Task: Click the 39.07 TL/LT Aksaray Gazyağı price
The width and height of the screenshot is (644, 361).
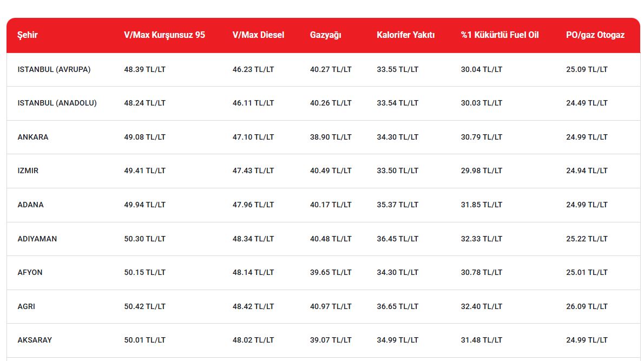Action: pyautogui.click(x=331, y=340)
